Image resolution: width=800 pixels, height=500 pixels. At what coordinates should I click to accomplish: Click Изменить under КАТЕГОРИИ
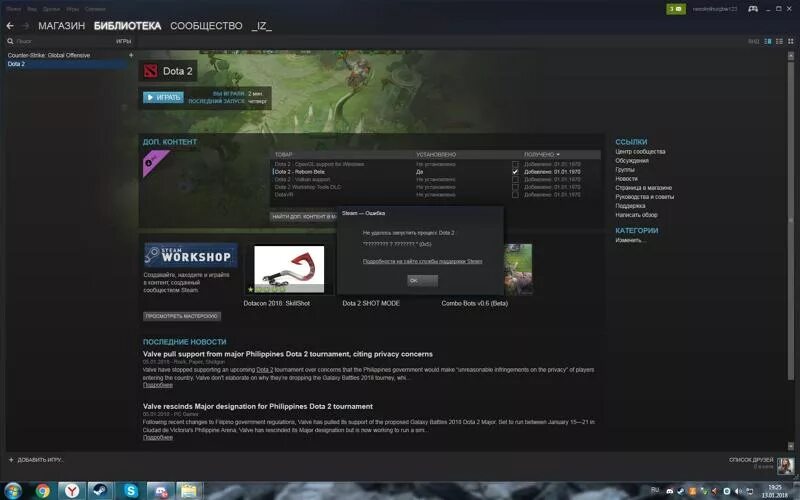tap(631, 240)
